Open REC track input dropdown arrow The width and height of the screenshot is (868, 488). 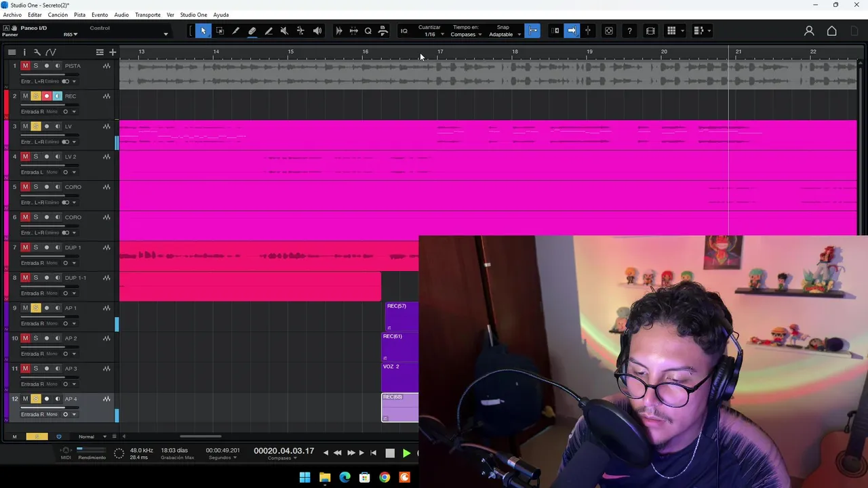pyautogui.click(x=75, y=112)
